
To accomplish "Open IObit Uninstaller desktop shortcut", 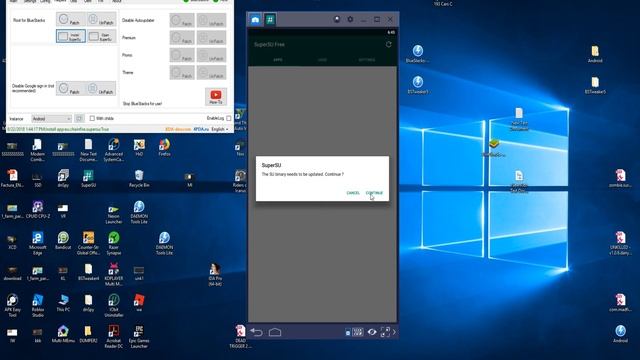I will pos(113,305).
